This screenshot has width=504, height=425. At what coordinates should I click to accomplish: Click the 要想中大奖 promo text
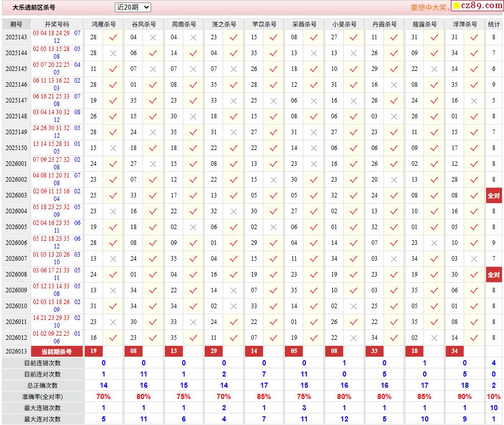429,8
